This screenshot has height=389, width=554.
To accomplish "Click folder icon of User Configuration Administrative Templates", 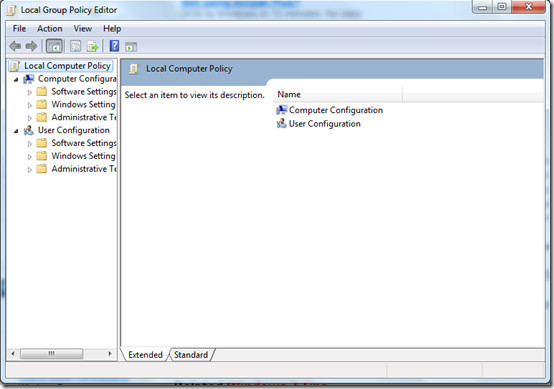I will pos(42,169).
